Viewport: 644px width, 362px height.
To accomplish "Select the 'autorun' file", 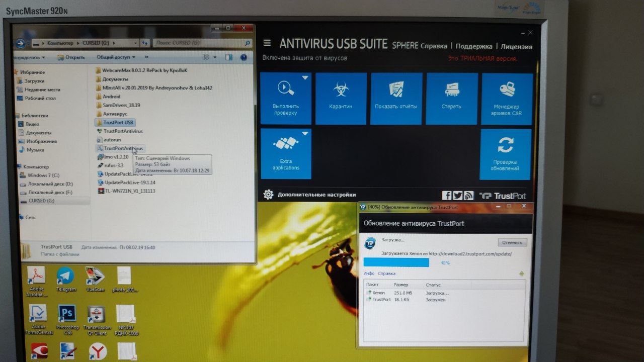I will pyautogui.click(x=109, y=139).
